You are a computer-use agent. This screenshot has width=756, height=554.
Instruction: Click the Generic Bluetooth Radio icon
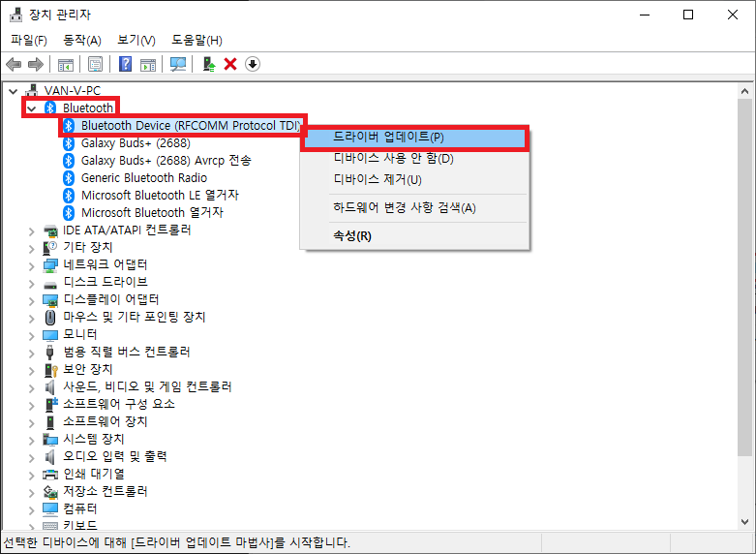(x=69, y=177)
